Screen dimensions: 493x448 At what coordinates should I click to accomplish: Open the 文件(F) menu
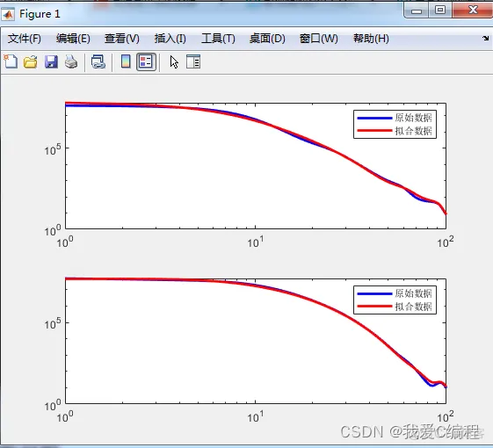pyautogui.click(x=25, y=39)
